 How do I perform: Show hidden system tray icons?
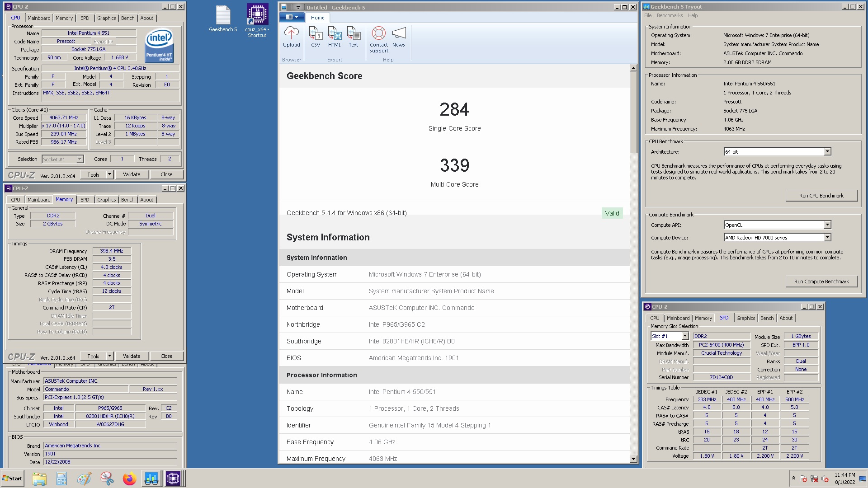click(x=793, y=478)
